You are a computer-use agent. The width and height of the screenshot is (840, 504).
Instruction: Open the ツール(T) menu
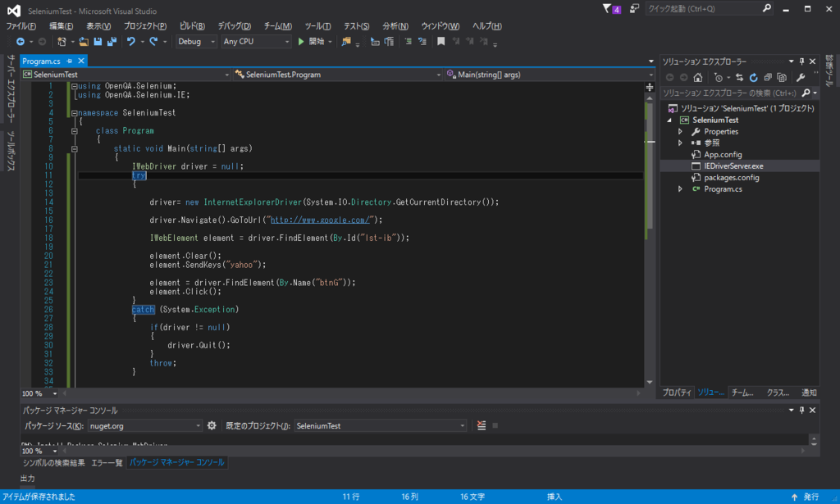317,25
